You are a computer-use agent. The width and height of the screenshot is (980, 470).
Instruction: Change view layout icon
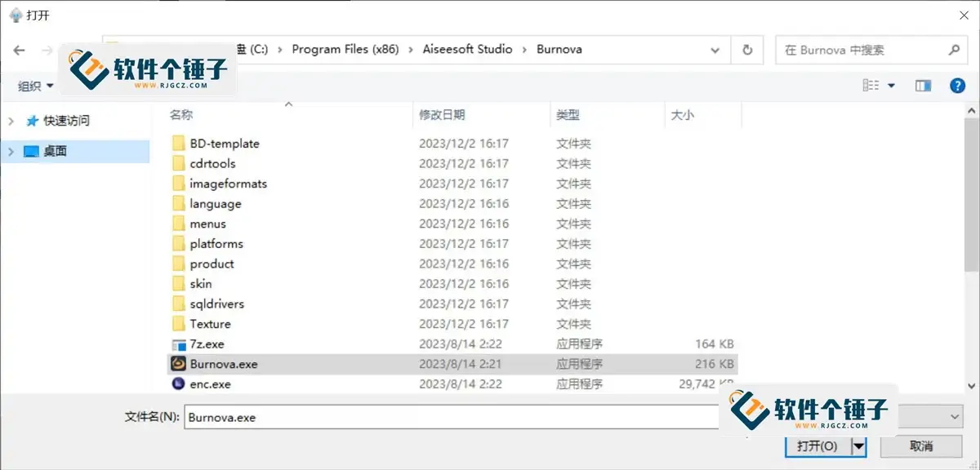[x=871, y=86]
